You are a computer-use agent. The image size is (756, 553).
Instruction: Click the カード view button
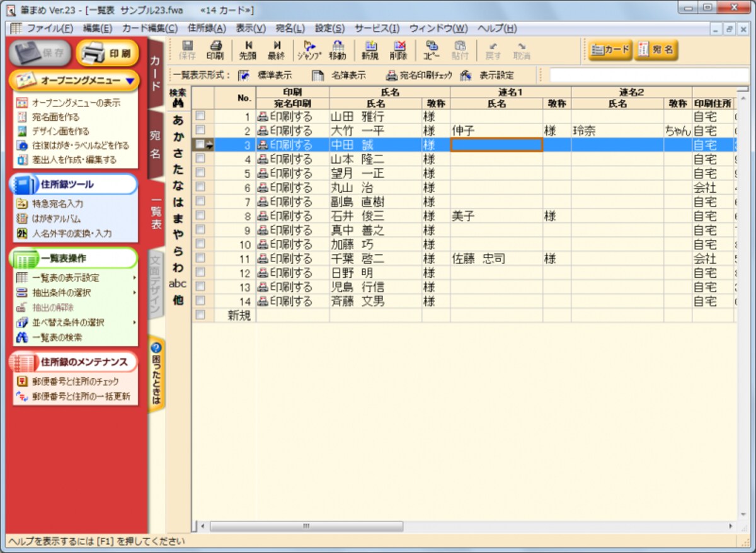click(x=610, y=50)
